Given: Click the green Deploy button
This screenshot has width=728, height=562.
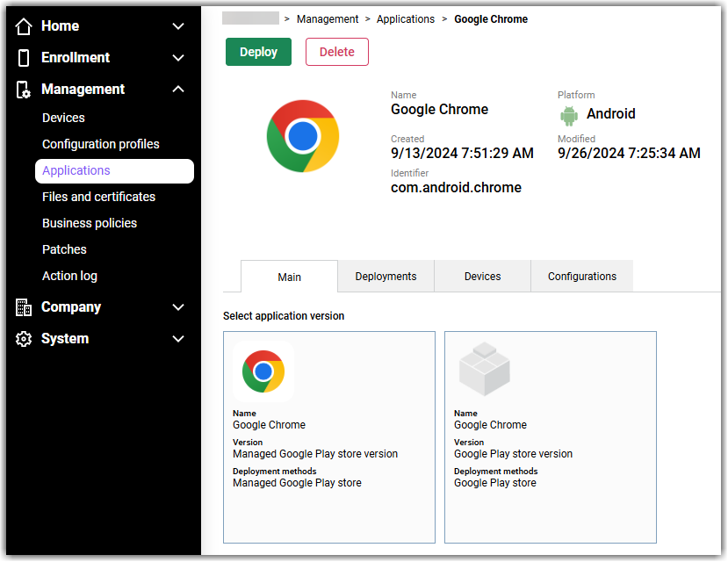Looking at the screenshot, I should (258, 52).
